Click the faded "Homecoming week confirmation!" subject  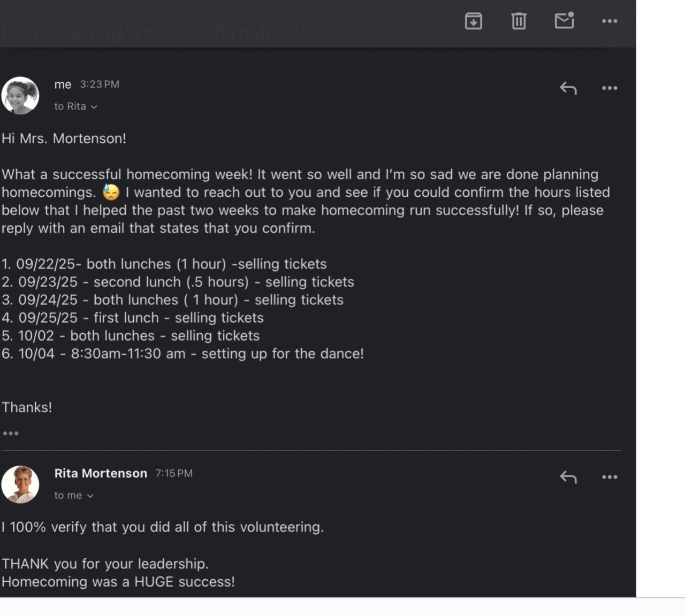[x=150, y=32]
